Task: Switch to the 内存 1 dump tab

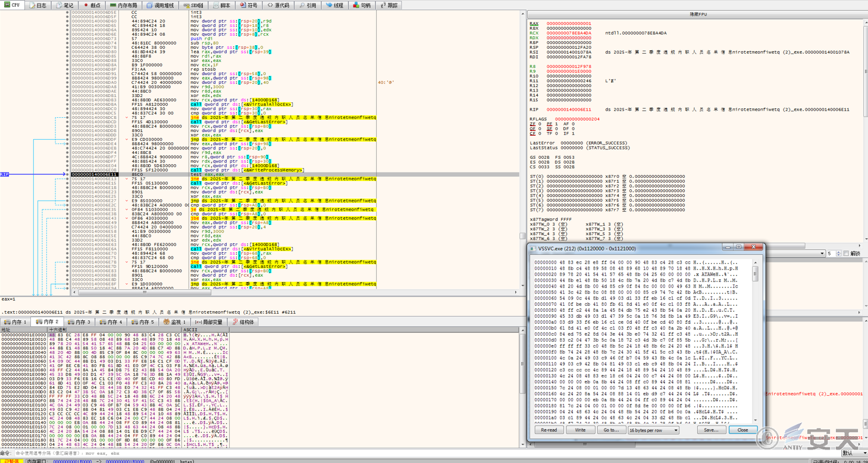Action: click(x=16, y=322)
